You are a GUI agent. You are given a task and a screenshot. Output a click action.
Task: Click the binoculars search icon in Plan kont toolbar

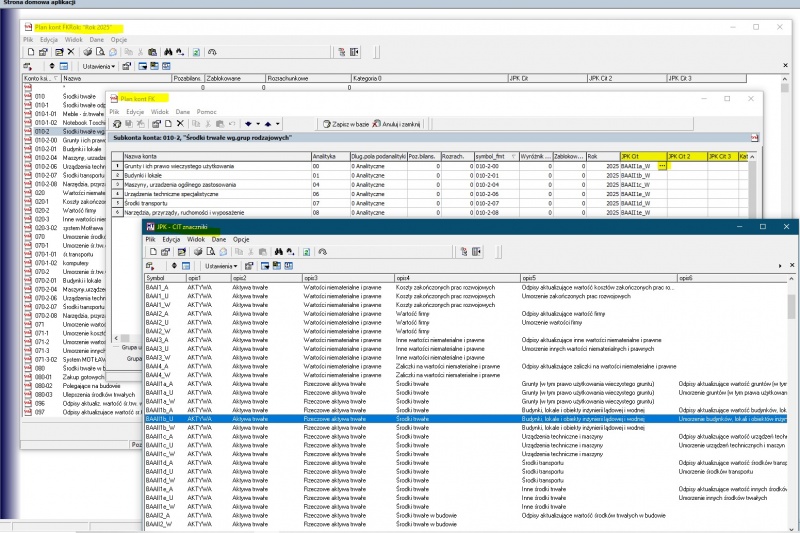167,51
